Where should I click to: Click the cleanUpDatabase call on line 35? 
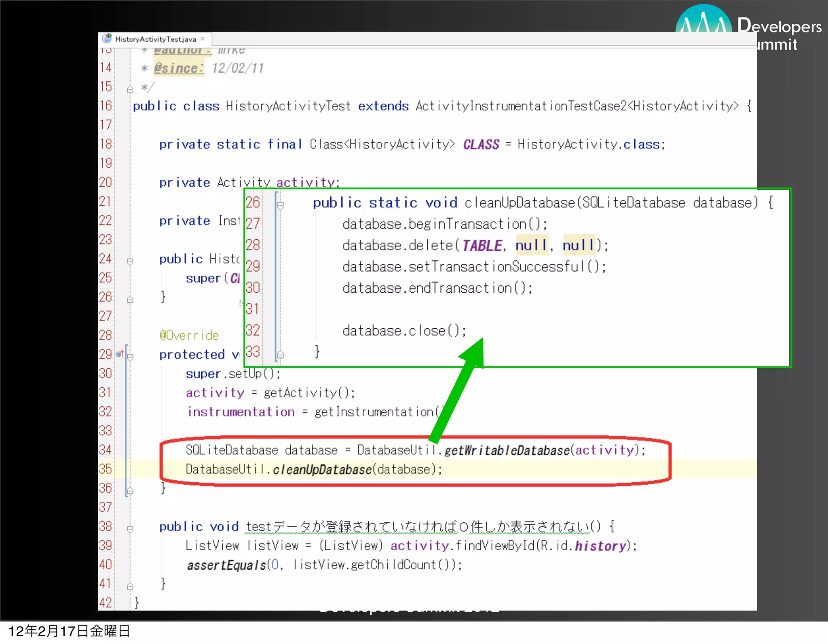[322, 469]
